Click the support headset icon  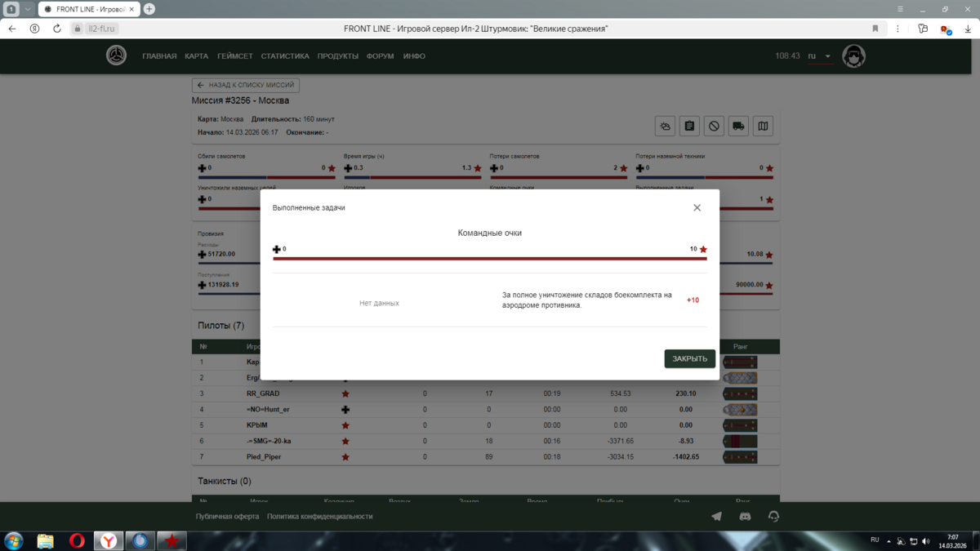click(x=773, y=516)
